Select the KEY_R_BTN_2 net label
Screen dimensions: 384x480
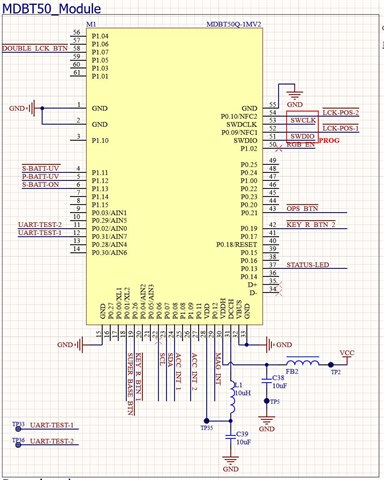pos(311,224)
